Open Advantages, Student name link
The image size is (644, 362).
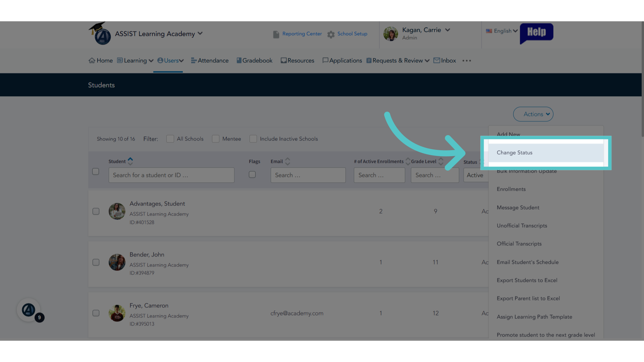coord(157,203)
